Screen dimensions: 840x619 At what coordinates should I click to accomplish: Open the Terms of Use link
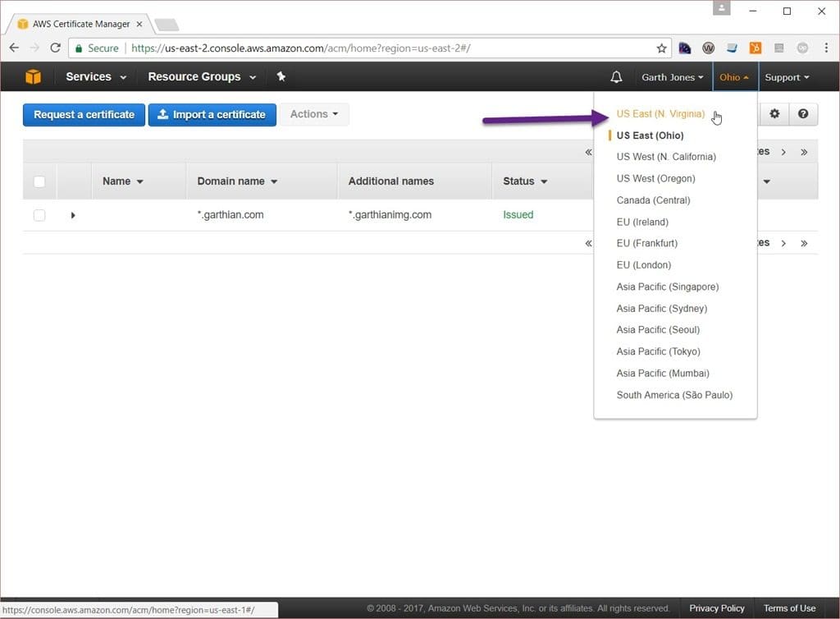pyautogui.click(x=789, y=608)
